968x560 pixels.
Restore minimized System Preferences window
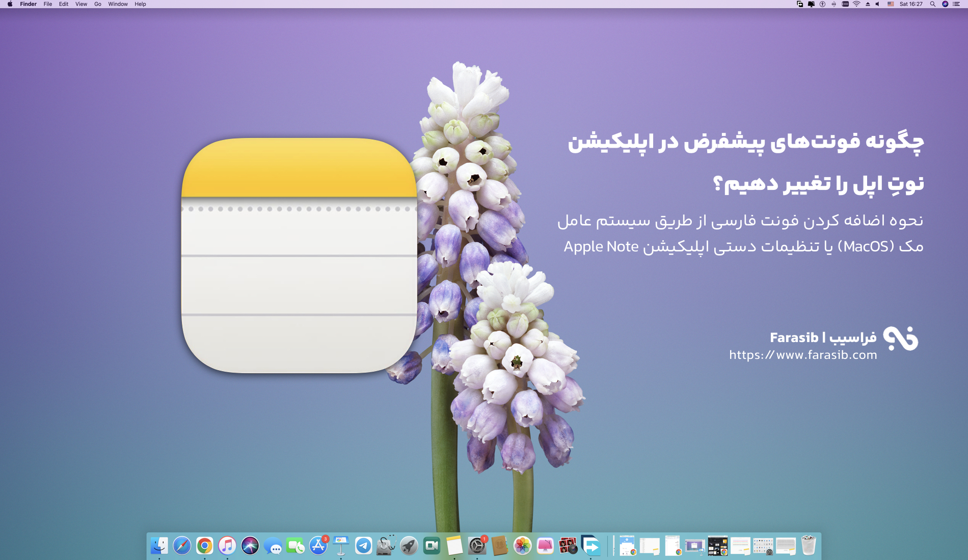click(763, 546)
